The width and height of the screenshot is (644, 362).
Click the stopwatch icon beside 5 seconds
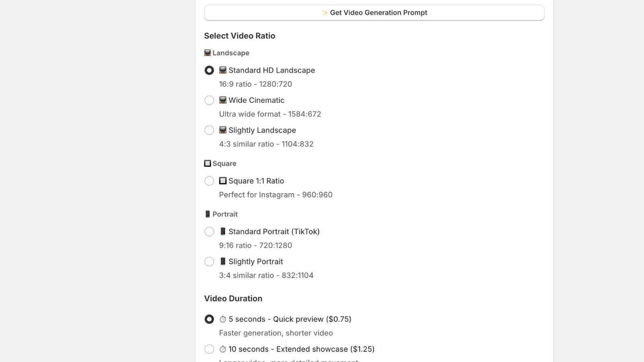[x=223, y=319]
